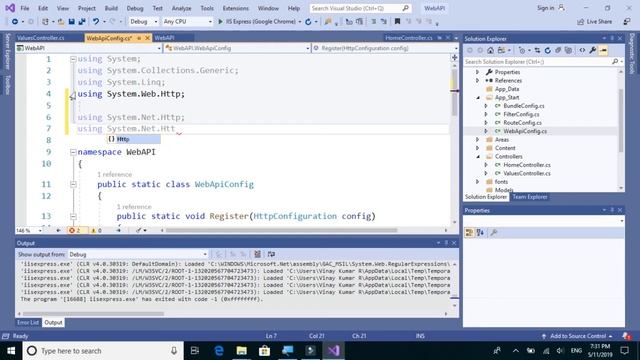Toggle the Preview Selected Items button
Screen dimensions: 640x360
click(x=603, y=50)
